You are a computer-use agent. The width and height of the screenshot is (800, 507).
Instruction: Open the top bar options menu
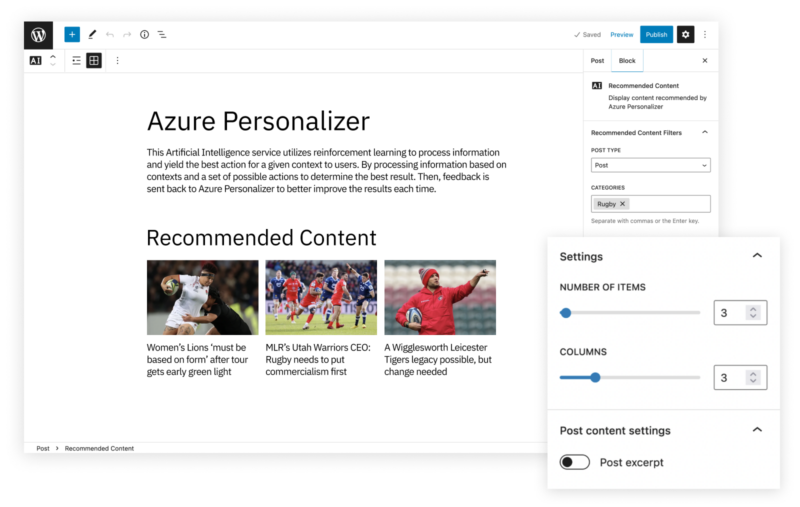tap(705, 35)
